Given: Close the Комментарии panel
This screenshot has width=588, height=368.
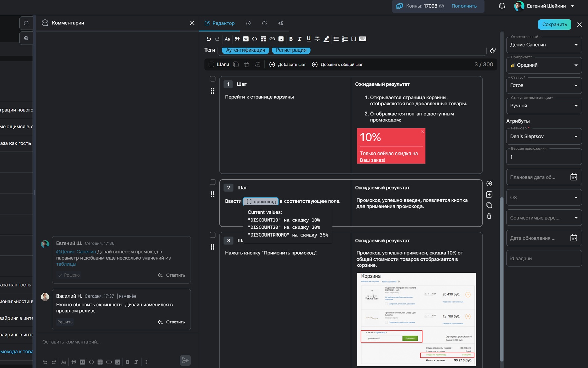Looking at the screenshot, I should click(x=192, y=23).
